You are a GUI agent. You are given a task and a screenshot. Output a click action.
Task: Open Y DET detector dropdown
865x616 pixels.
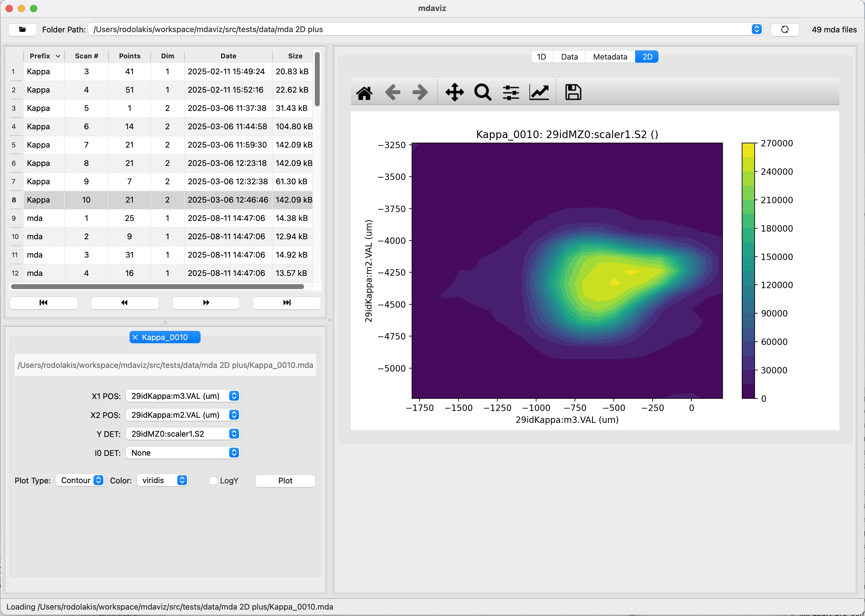(x=183, y=434)
